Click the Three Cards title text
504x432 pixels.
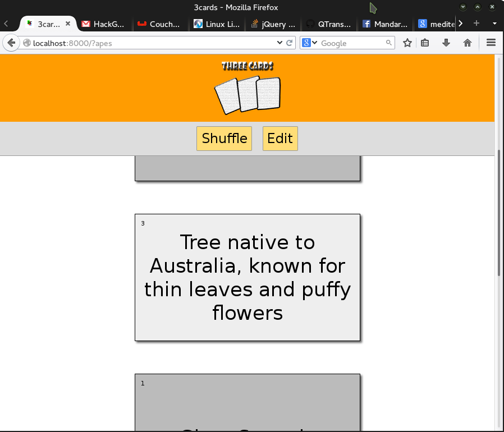[x=247, y=66]
